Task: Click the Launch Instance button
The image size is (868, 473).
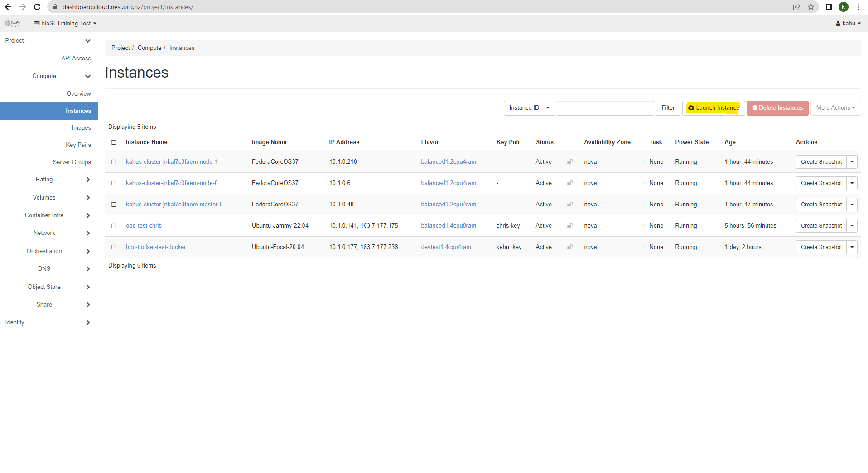Action: [x=714, y=108]
